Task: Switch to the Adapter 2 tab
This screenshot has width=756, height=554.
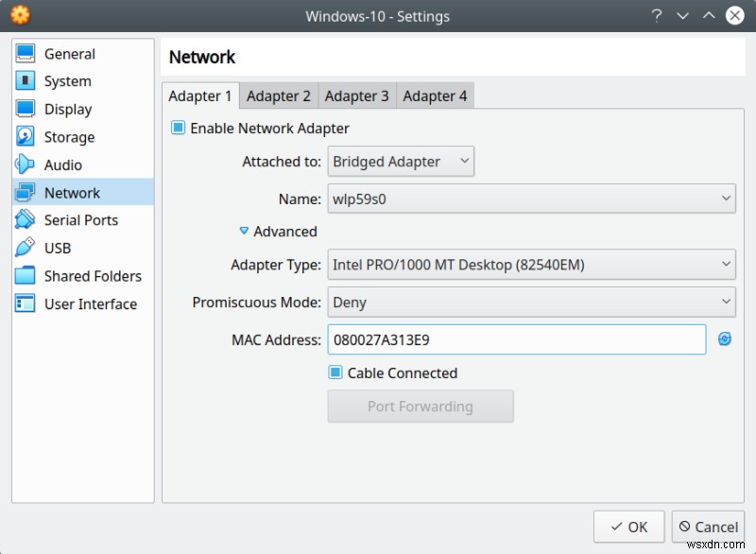Action: 279,95
